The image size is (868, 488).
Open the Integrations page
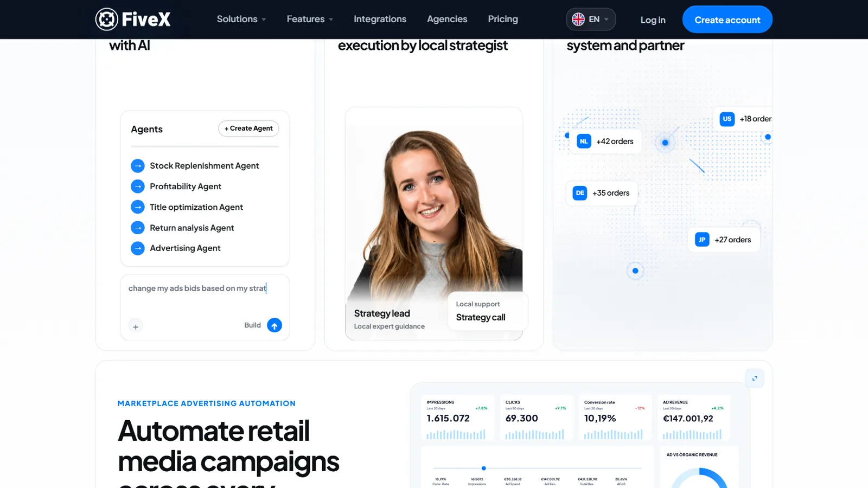pyautogui.click(x=380, y=19)
